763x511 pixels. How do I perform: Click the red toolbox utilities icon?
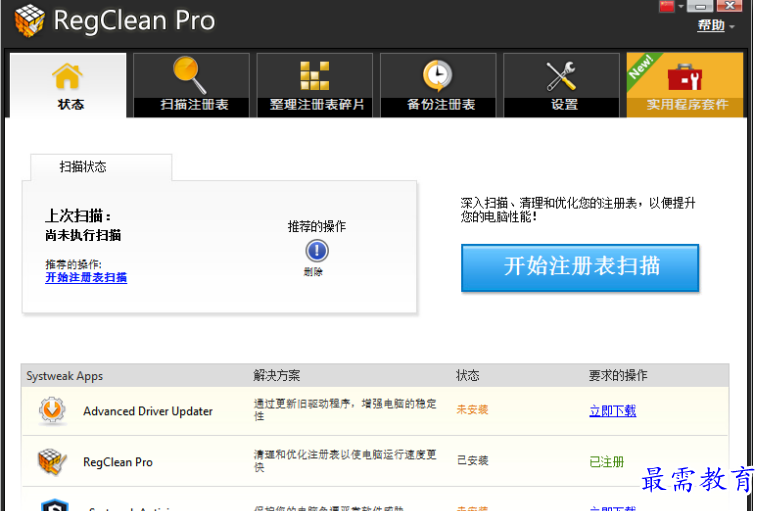[685, 77]
